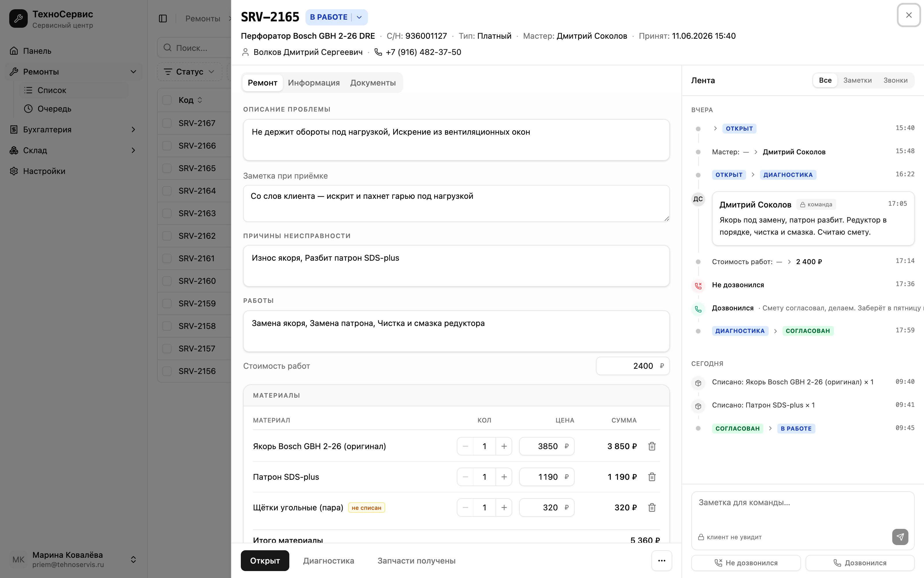Close the SRV-2165 repair panel
The image size is (924, 578).
(x=909, y=15)
